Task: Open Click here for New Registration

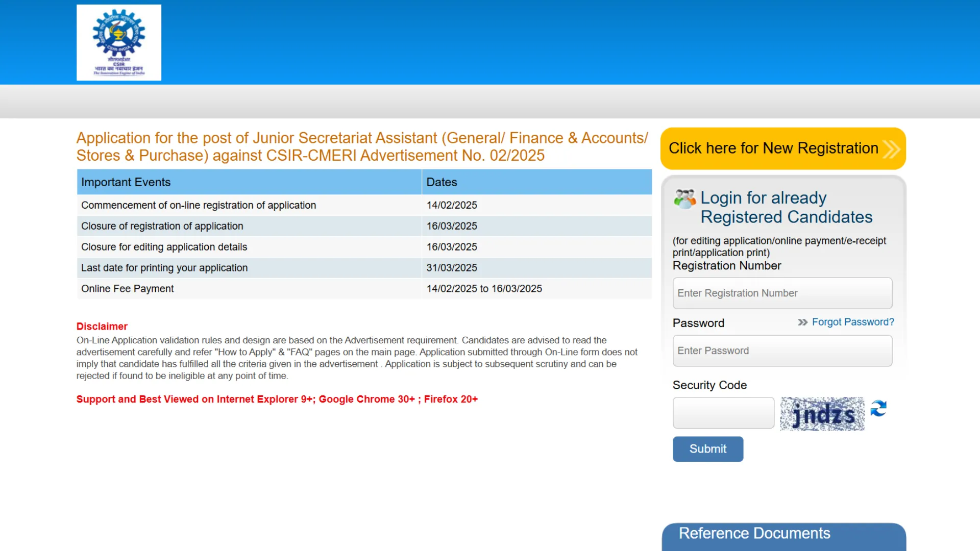Action: click(773, 148)
